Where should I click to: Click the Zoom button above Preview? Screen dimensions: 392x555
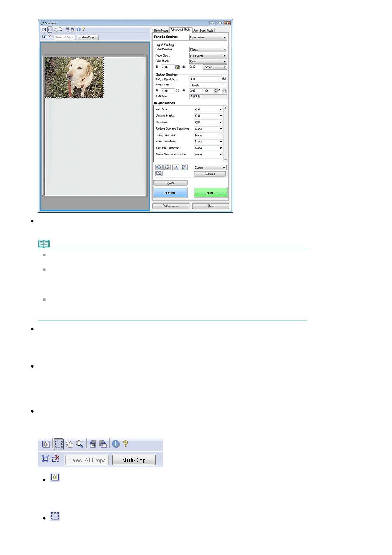(x=170, y=183)
